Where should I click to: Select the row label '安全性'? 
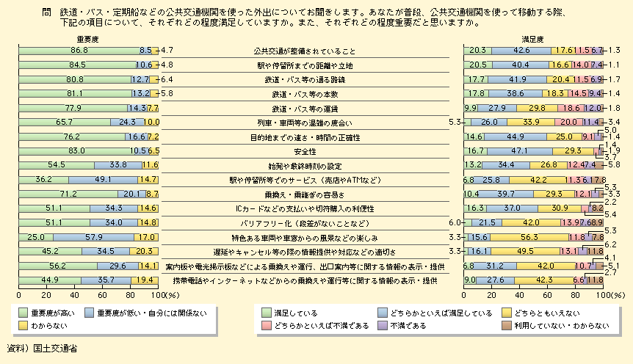click(305, 152)
